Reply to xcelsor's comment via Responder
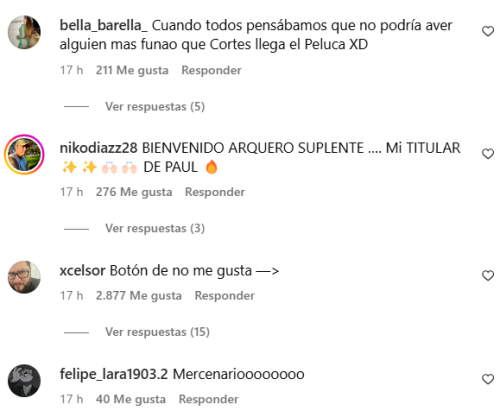 pos(225,296)
